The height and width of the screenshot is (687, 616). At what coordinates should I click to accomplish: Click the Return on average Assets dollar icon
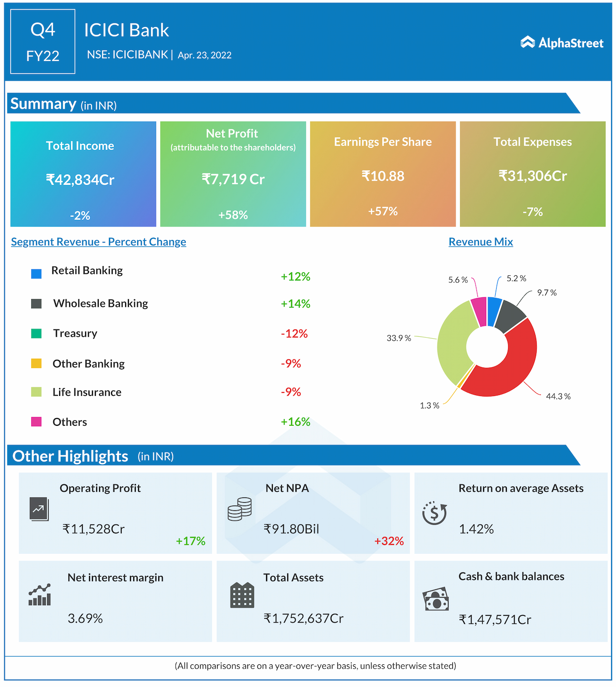click(435, 513)
